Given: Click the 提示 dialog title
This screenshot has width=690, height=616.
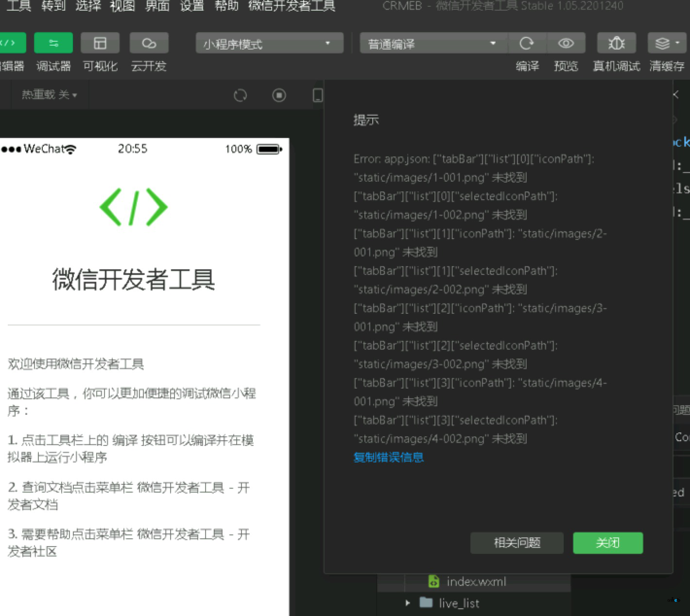Looking at the screenshot, I should [x=366, y=120].
